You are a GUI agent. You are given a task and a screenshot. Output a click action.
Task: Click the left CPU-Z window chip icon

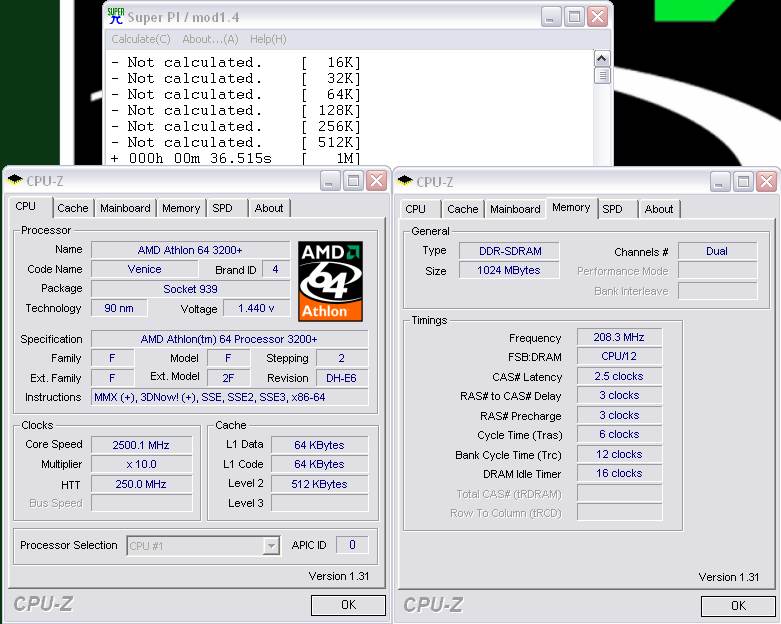(x=15, y=180)
